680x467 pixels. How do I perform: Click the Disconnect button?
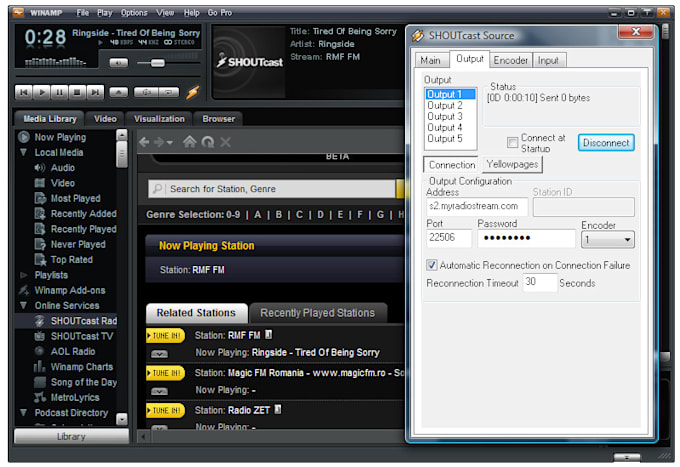(x=606, y=143)
